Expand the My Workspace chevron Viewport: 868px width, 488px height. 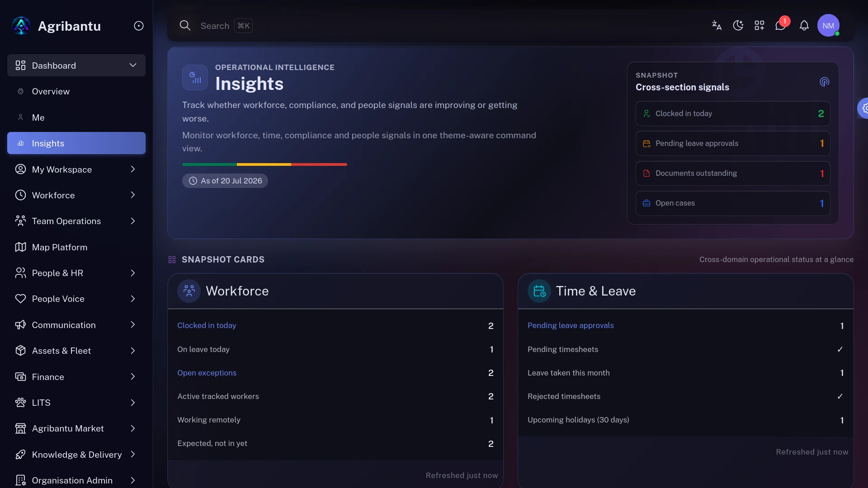coord(133,169)
